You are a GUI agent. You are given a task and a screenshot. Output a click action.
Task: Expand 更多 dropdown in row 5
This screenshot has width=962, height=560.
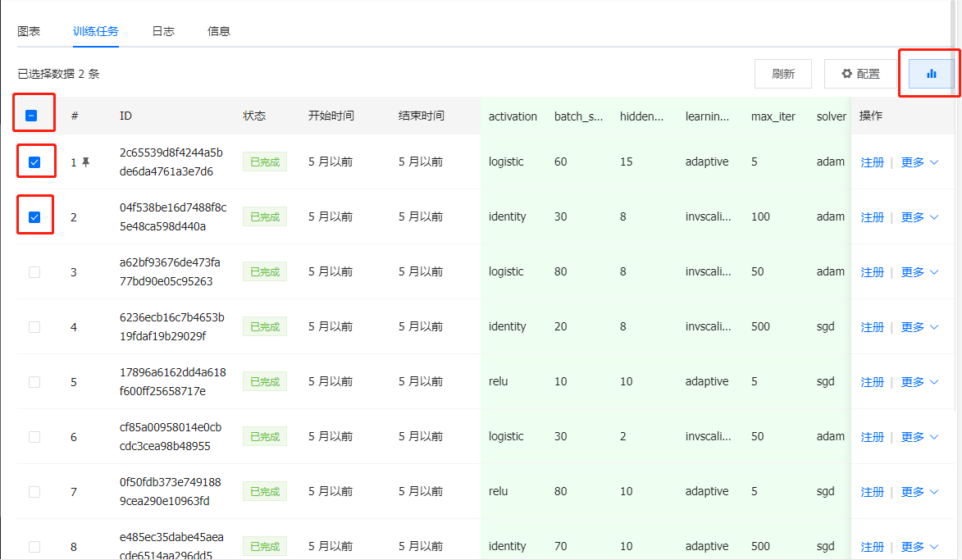pyautogui.click(x=919, y=381)
